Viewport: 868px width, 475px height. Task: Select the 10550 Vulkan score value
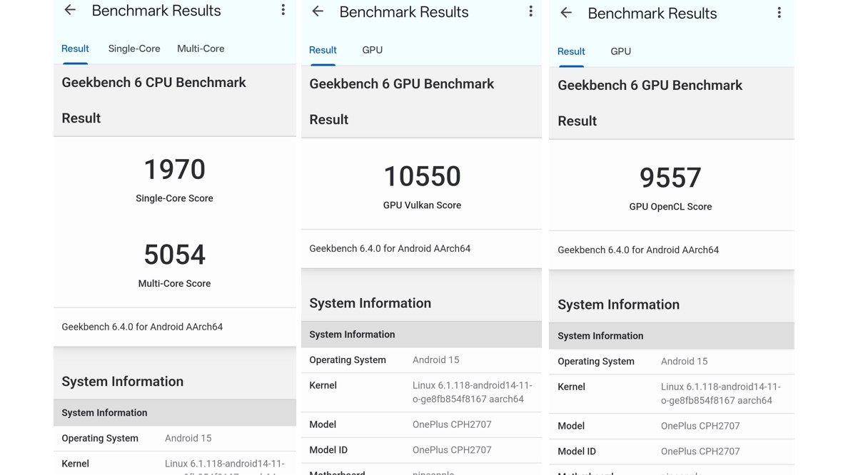click(x=422, y=177)
